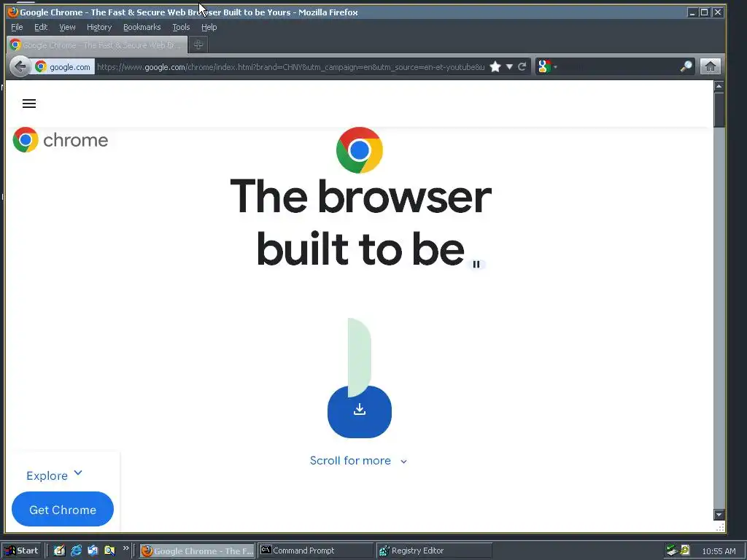Expand the Explore dropdown
The image size is (747, 560).
(x=54, y=475)
